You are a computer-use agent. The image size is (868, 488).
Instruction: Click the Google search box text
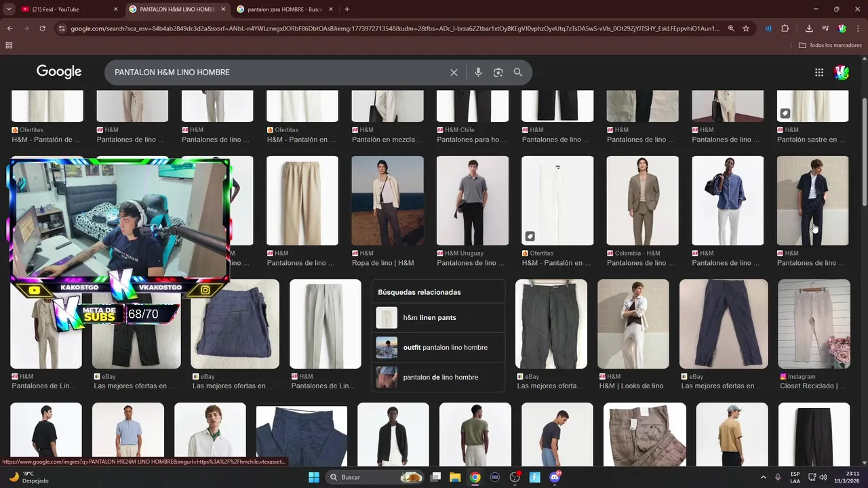pyautogui.click(x=172, y=73)
